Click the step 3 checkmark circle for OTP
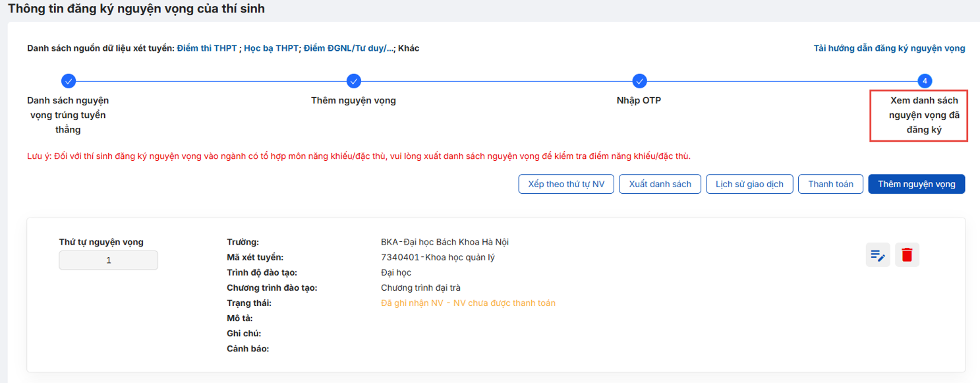 [x=639, y=81]
